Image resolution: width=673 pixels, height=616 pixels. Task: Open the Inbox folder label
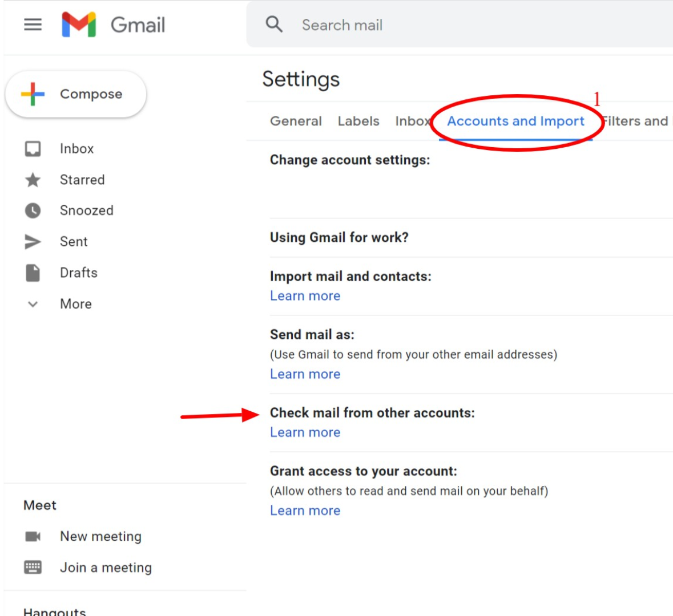76,149
